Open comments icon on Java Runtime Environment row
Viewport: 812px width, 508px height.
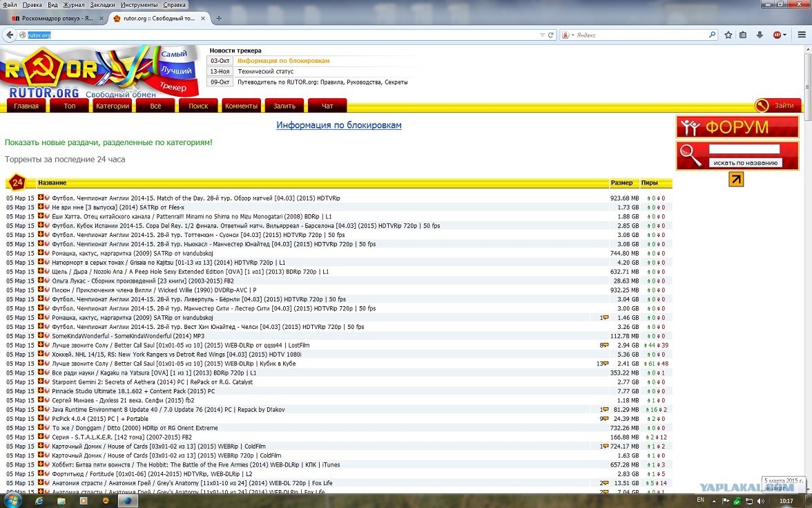pyautogui.click(x=605, y=409)
